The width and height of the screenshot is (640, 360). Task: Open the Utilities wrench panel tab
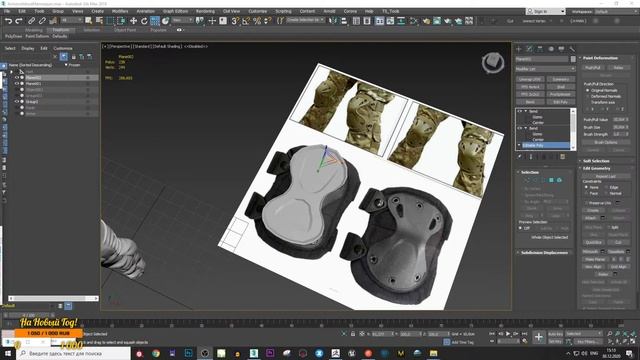point(572,49)
